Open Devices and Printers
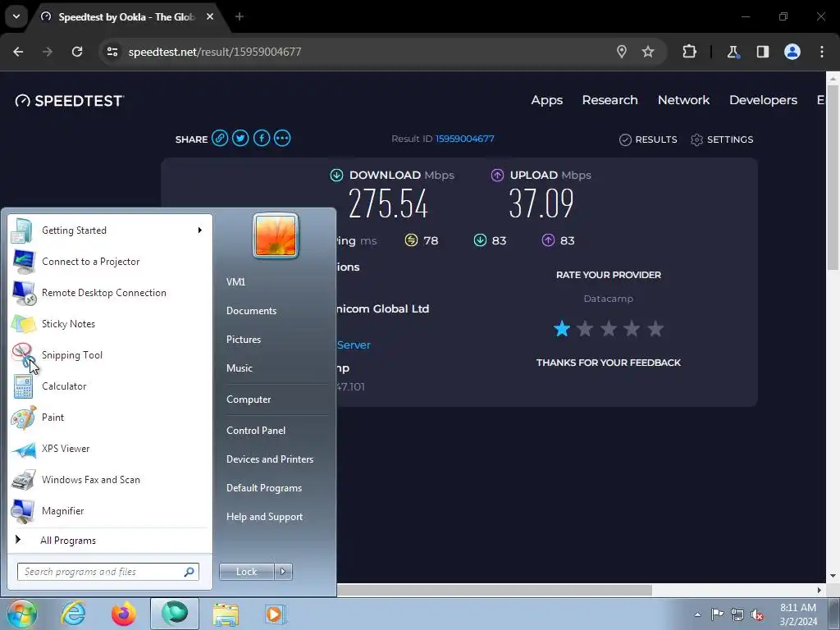Screen dimensions: 840x630 point(270,459)
